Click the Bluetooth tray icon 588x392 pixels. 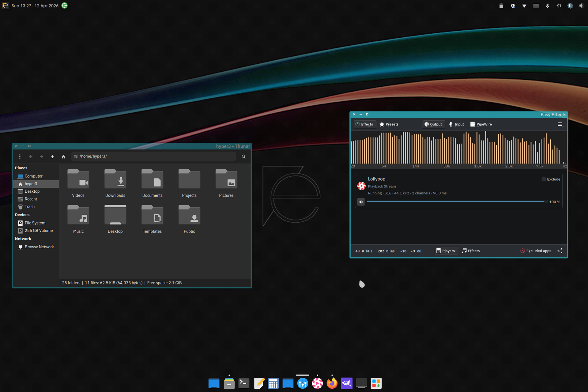pyautogui.click(x=547, y=6)
